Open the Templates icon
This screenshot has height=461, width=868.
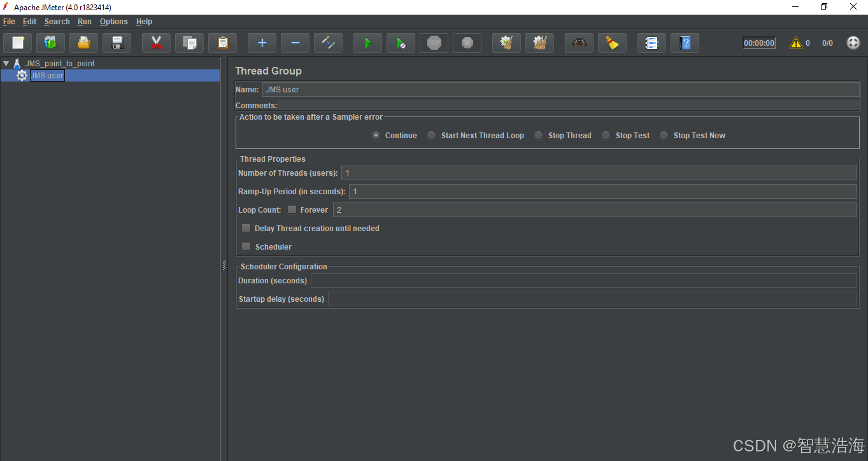point(50,43)
